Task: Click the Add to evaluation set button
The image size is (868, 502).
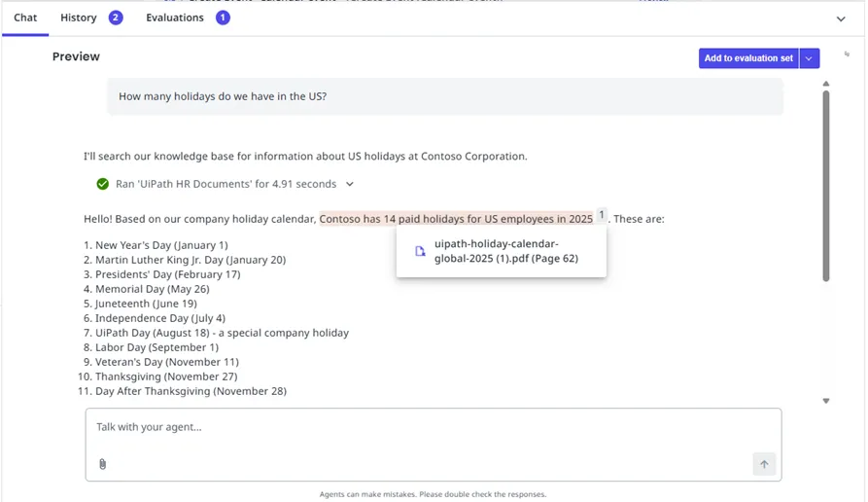Action: click(747, 58)
